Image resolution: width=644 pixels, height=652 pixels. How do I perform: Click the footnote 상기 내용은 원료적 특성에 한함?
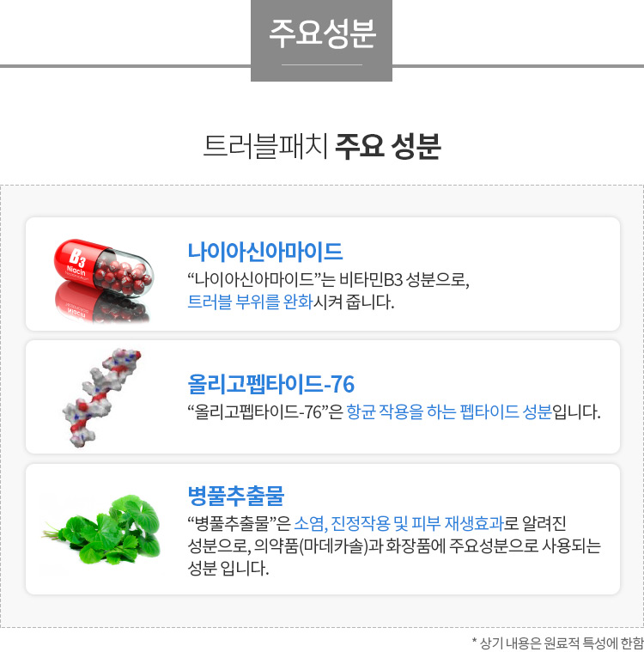coord(558,643)
